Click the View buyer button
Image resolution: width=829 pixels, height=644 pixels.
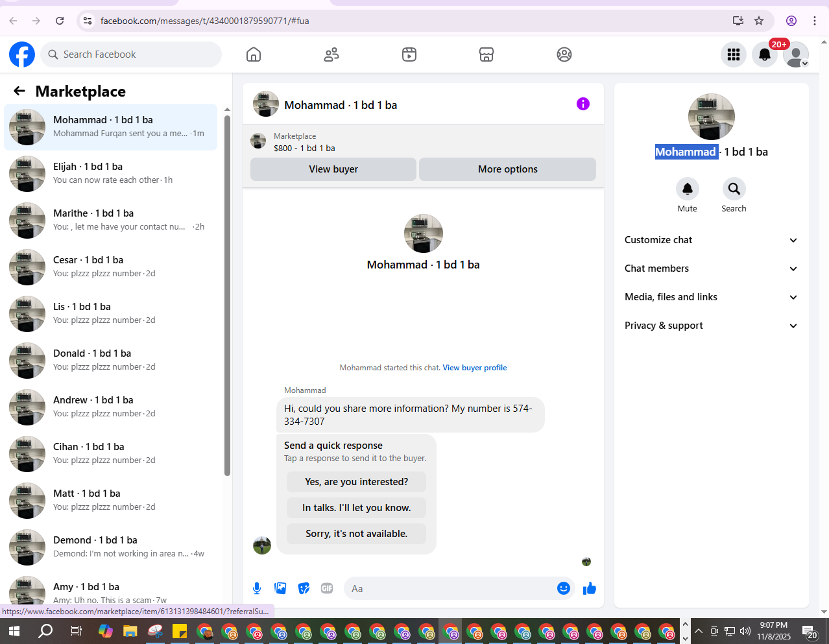[x=333, y=169]
